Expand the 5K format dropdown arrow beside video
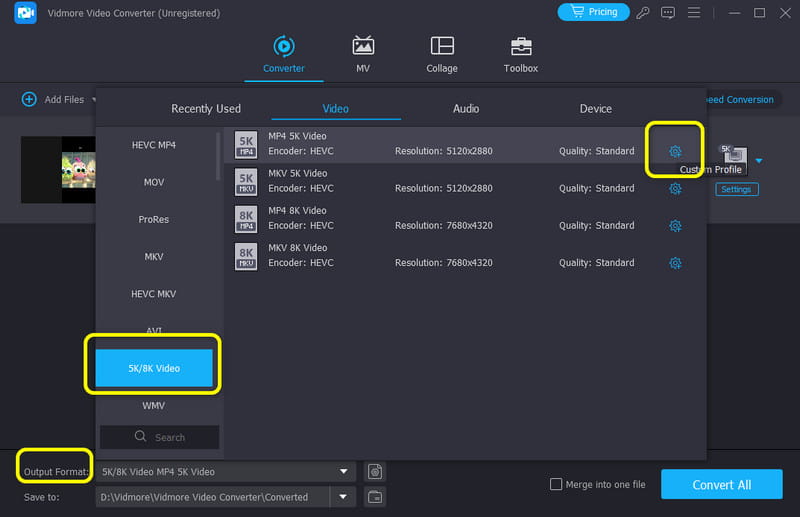The image size is (800, 517). pos(759,160)
